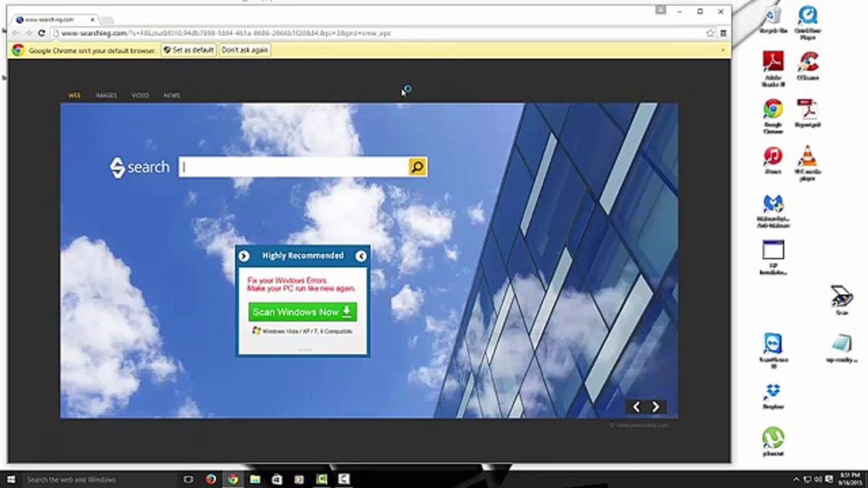Dismiss the default browser infobar
This screenshot has width=868, height=488.
coord(724,49)
